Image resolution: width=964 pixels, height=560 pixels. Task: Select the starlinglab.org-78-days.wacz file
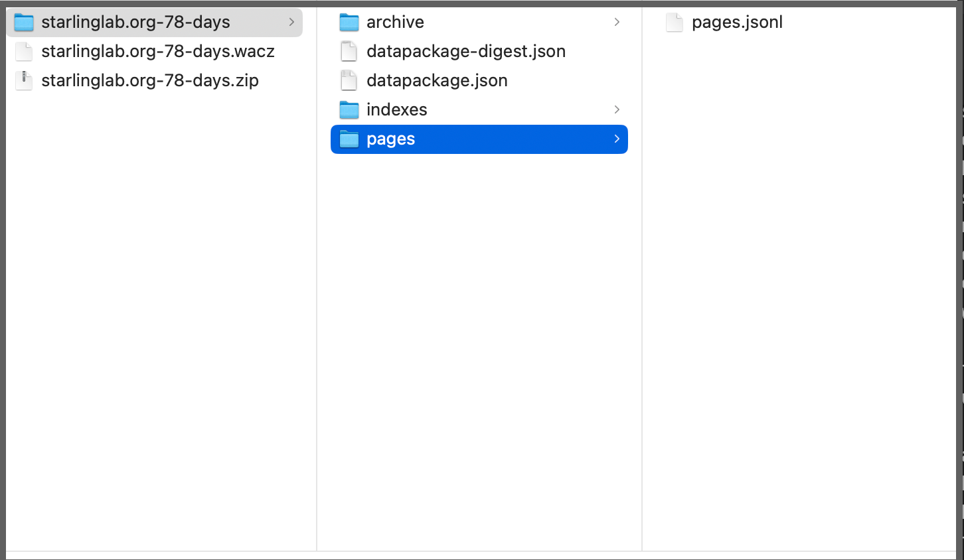click(x=157, y=51)
